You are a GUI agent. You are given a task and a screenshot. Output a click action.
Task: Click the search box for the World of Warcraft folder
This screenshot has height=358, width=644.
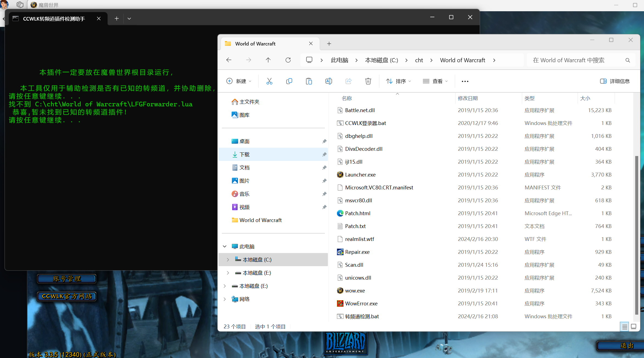tap(576, 60)
